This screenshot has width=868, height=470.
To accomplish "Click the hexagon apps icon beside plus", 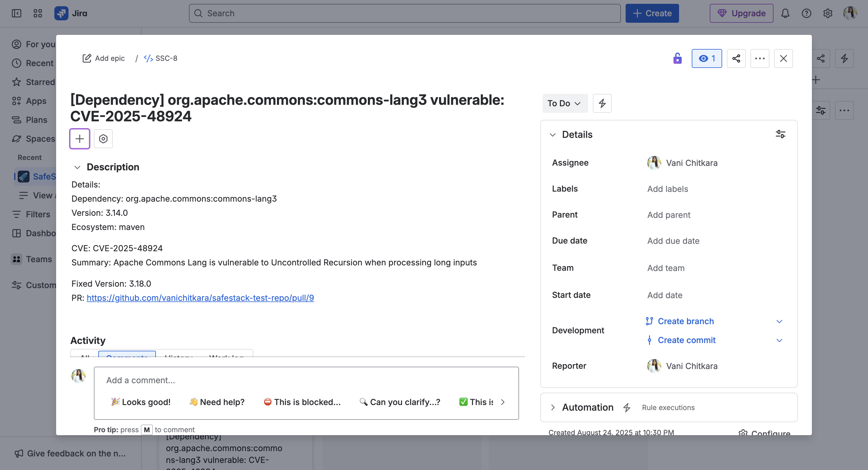I will point(103,138).
